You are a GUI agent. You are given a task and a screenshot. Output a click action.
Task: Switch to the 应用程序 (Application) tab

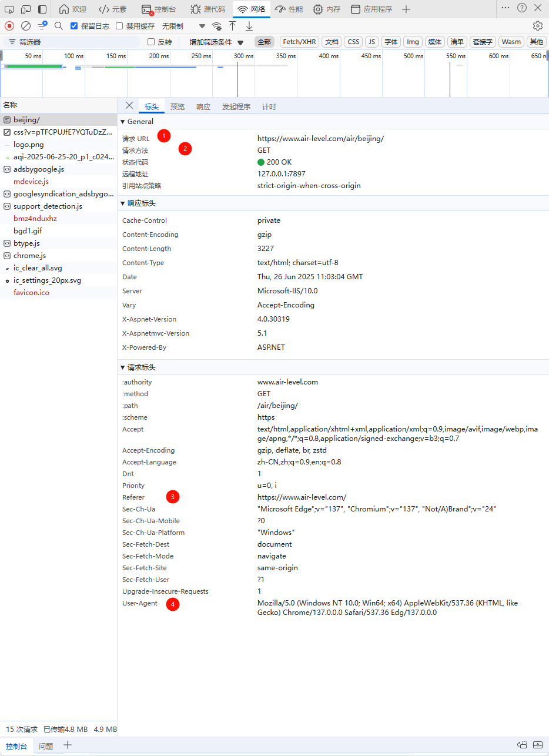pos(371,9)
